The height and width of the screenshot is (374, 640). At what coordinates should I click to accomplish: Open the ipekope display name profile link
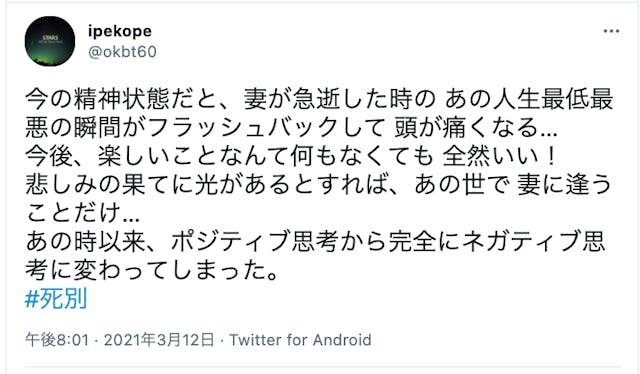120,31
